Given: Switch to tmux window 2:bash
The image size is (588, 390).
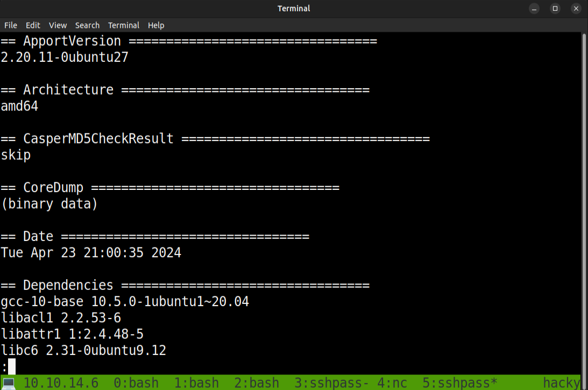Looking at the screenshot, I should pos(257,383).
